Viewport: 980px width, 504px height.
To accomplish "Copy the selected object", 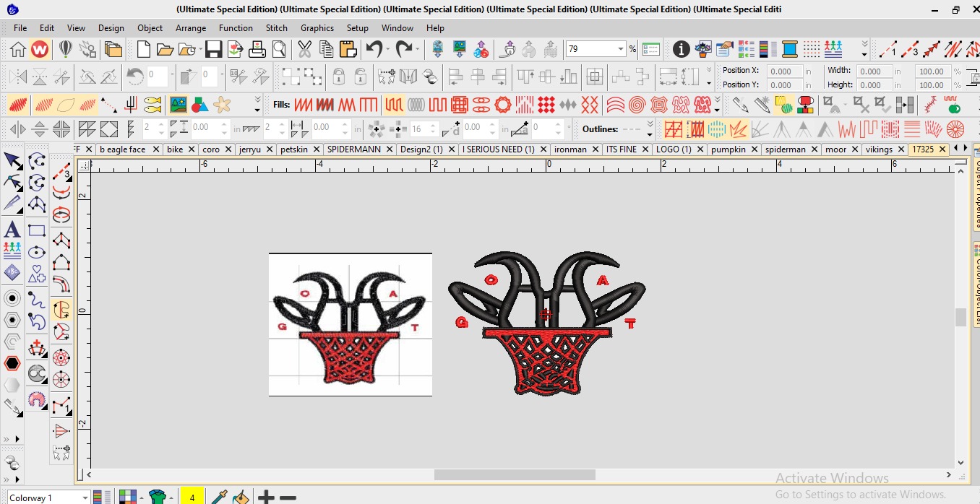I will click(x=326, y=49).
